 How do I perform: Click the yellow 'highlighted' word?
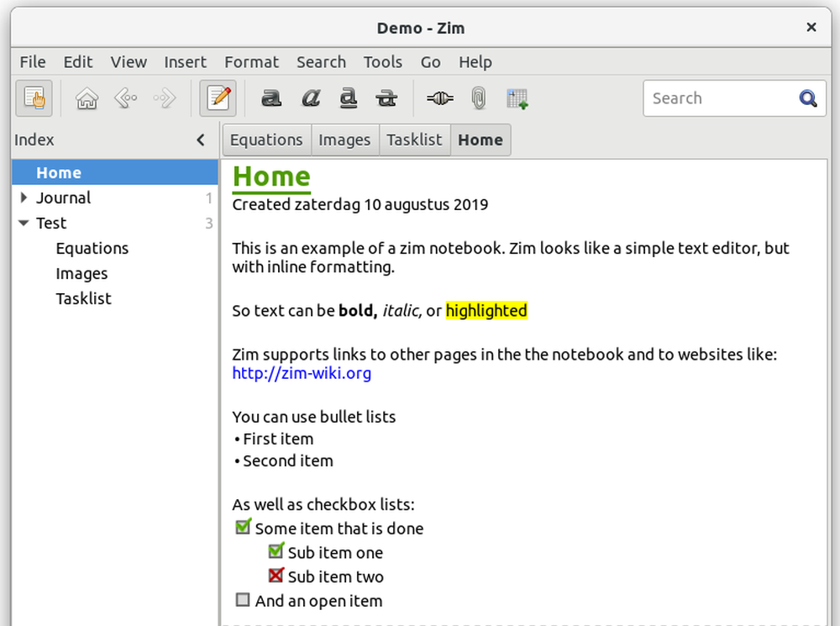(x=486, y=311)
